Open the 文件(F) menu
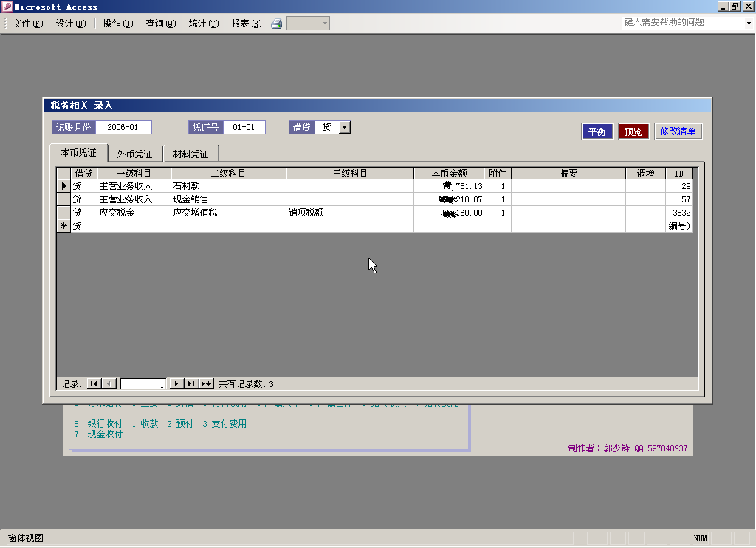Viewport: 756px width, 548px height. coord(28,24)
